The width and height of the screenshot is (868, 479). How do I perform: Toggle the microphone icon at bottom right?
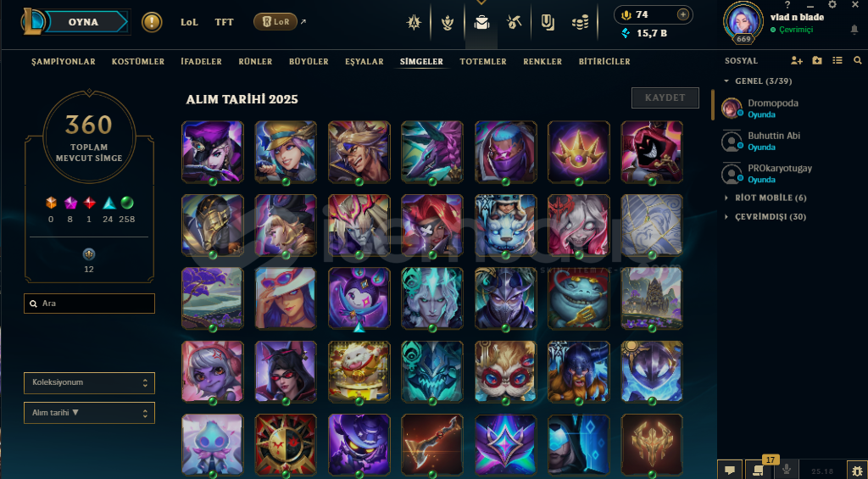coord(786,471)
